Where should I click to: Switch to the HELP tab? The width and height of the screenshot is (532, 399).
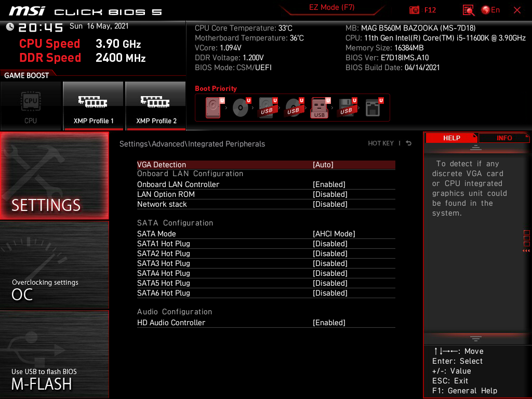(451, 138)
